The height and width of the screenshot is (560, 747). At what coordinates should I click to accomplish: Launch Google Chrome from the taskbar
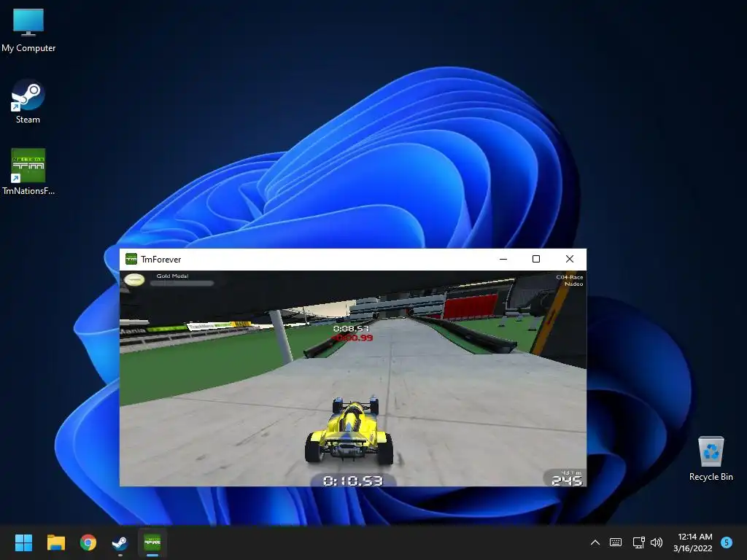[88, 542]
